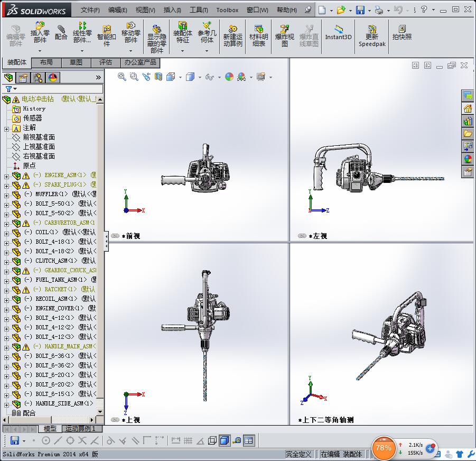Select FUEL_TANK_ASM<1> in the feature tree

pyautogui.click(x=57, y=280)
